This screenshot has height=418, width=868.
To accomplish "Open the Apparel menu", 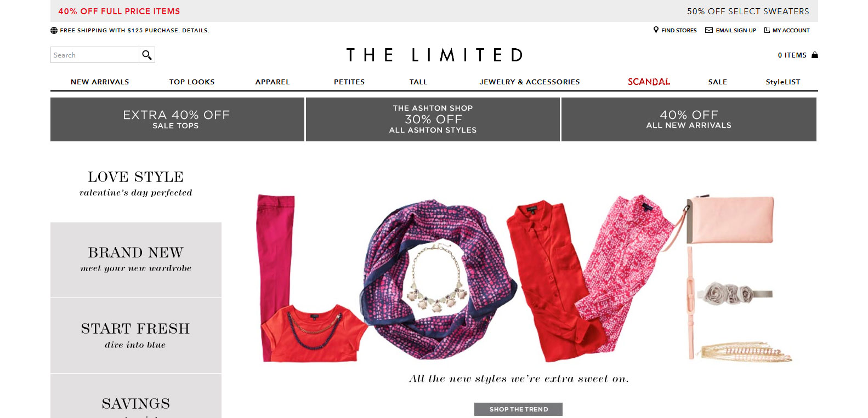I will [x=273, y=82].
